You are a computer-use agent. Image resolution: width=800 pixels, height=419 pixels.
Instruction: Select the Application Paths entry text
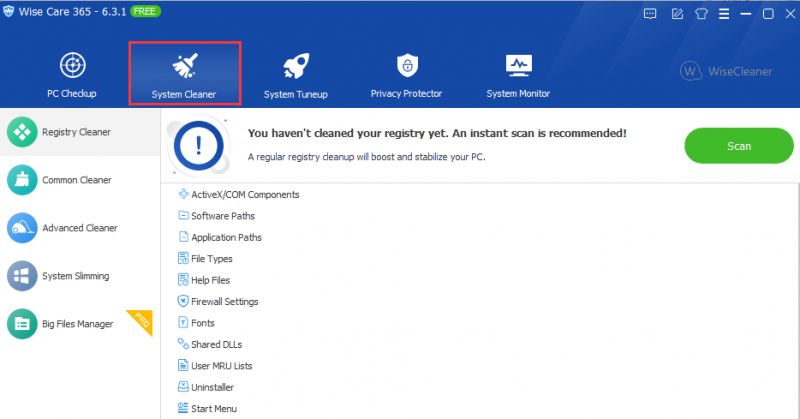pyautogui.click(x=227, y=238)
